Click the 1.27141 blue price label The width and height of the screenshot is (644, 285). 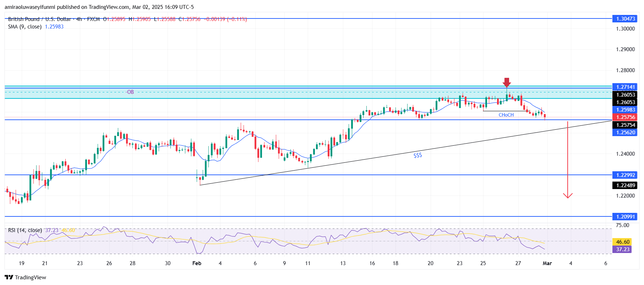click(x=625, y=87)
